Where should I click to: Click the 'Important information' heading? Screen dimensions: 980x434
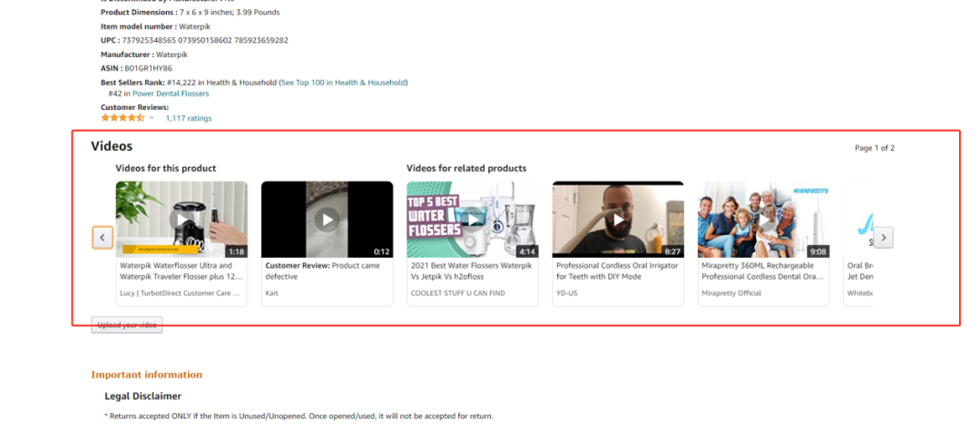146,375
